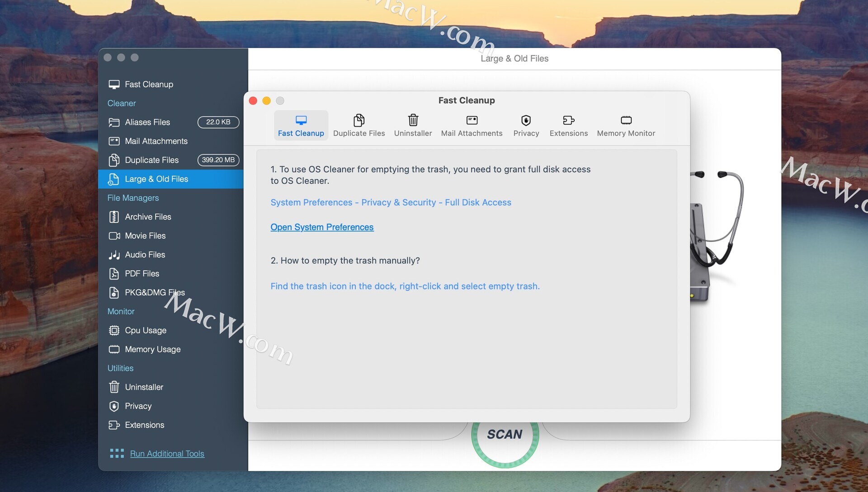
Task: Click the Cpu Usage chip icon
Action: (x=114, y=331)
